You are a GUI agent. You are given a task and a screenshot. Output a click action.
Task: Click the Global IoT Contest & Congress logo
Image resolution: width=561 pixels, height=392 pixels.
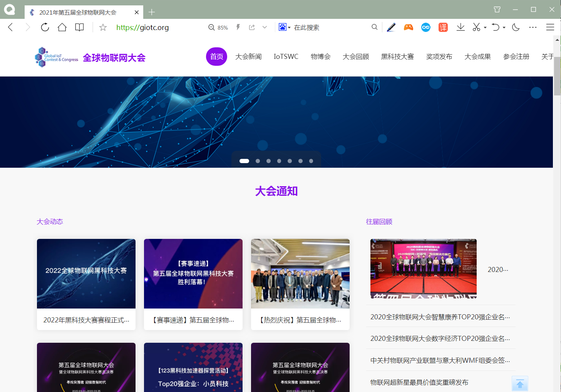click(x=57, y=57)
